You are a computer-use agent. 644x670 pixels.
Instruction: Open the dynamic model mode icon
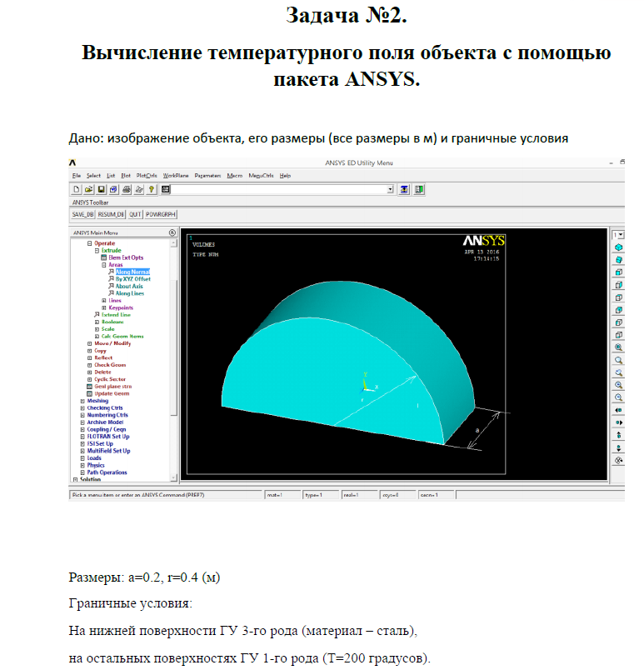tap(618, 460)
